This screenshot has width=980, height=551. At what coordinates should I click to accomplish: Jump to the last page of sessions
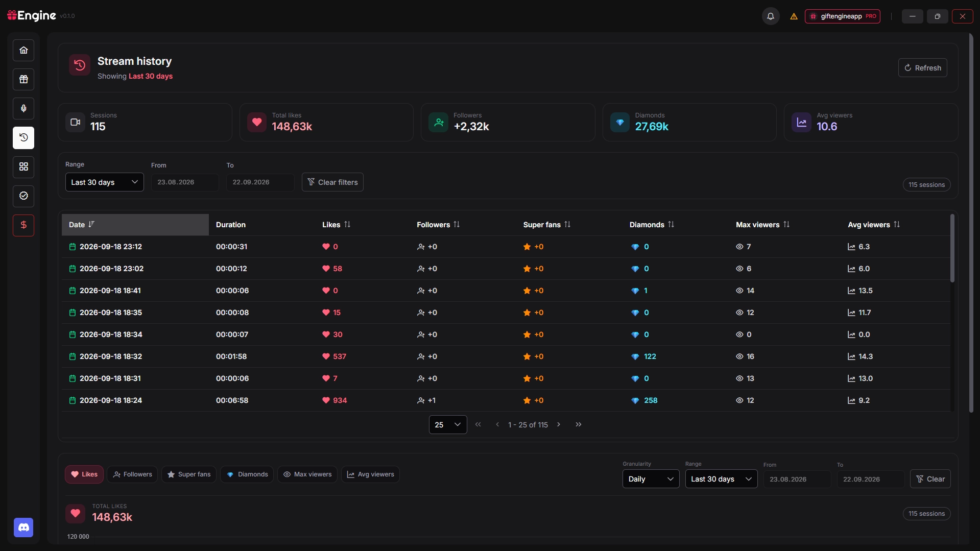579,425
